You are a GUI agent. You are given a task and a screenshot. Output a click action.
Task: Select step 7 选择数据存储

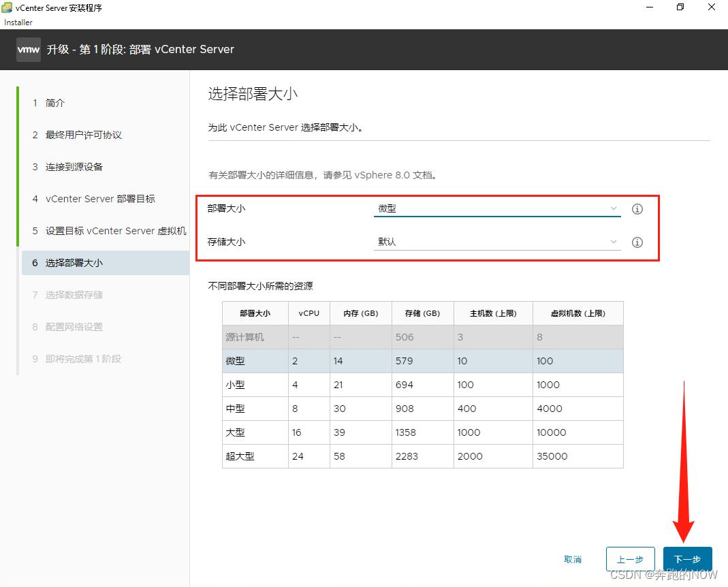point(68,295)
